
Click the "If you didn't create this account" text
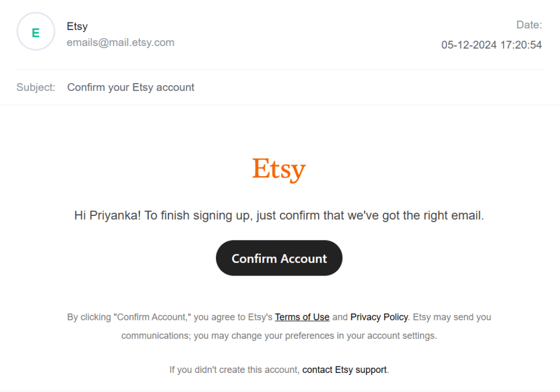pos(234,370)
